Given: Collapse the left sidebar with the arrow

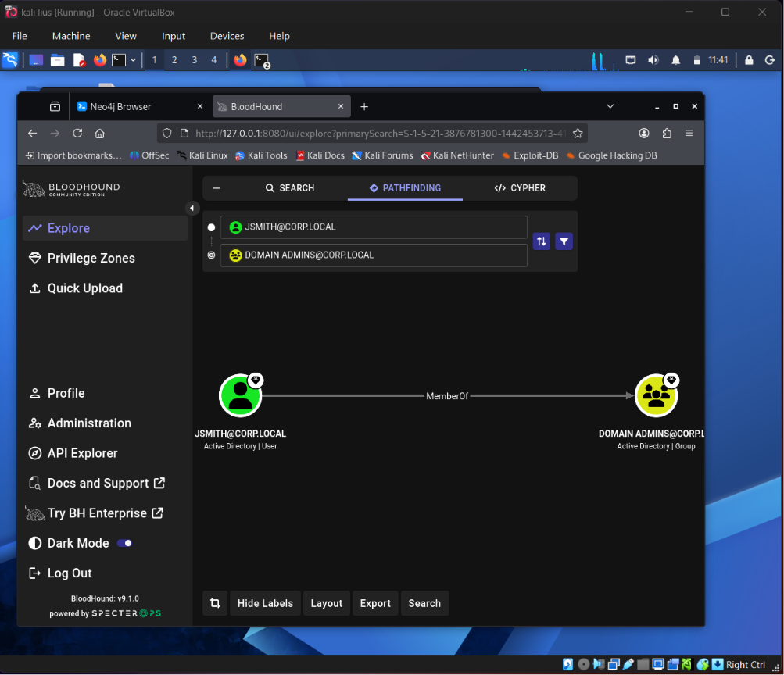Looking at the screenshot, I should click(x=192, y=209).
